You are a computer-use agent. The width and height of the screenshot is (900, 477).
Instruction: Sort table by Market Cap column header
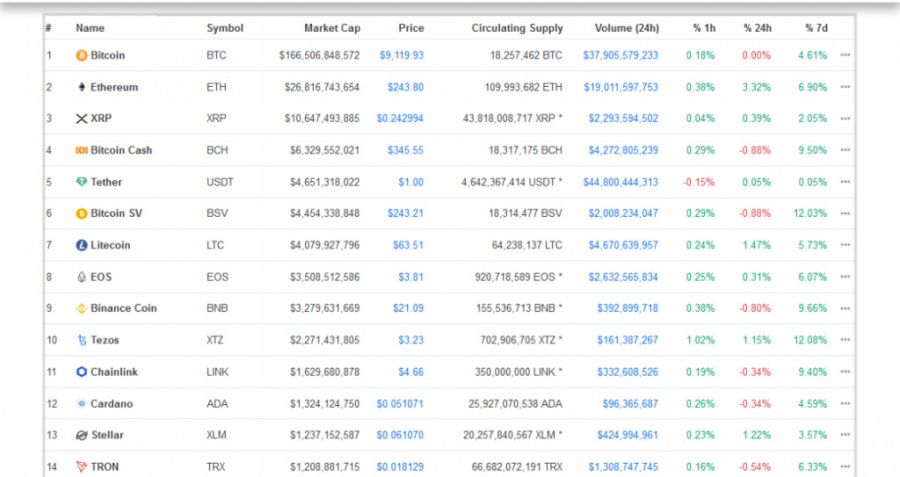(x=332, y=28)
